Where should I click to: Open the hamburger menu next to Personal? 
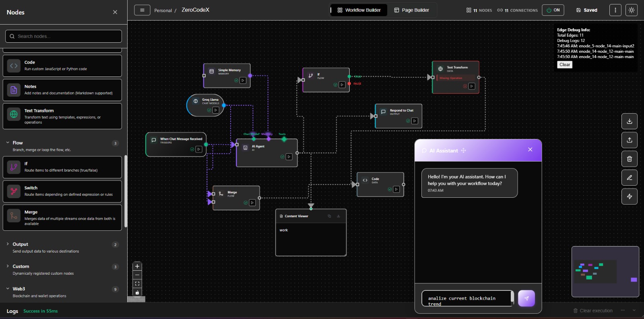coord(142,10)
